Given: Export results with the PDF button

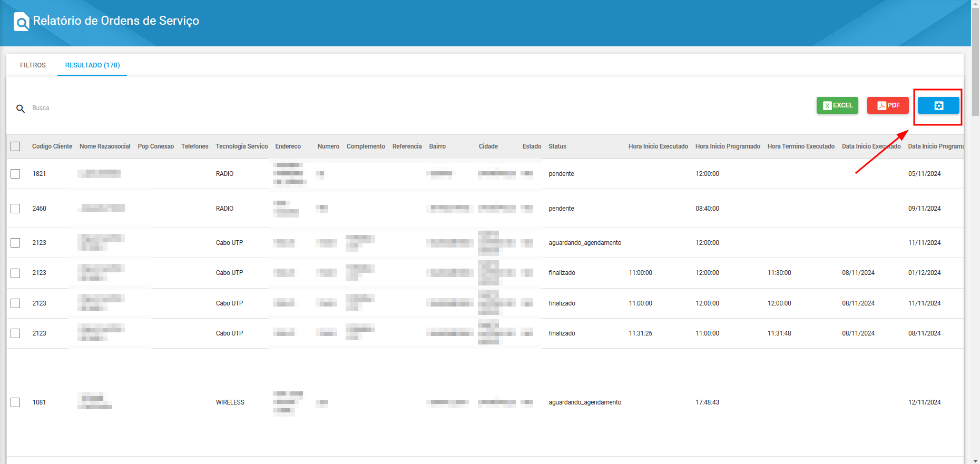Looking at the screenshot, I should (888, 105).
